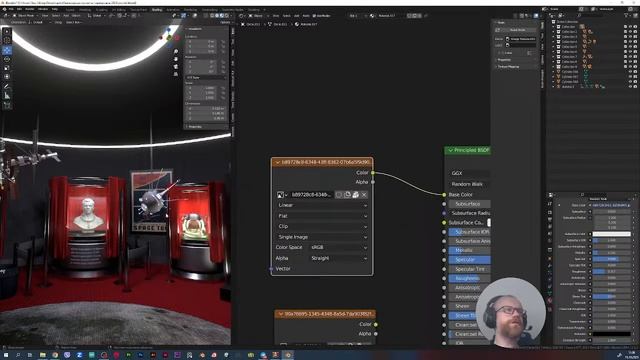Open the Alpha Straight dropdown
Image resolution: width=640 pixels, height=360 pixels.
pyautogui.click(x=339, y=258)
